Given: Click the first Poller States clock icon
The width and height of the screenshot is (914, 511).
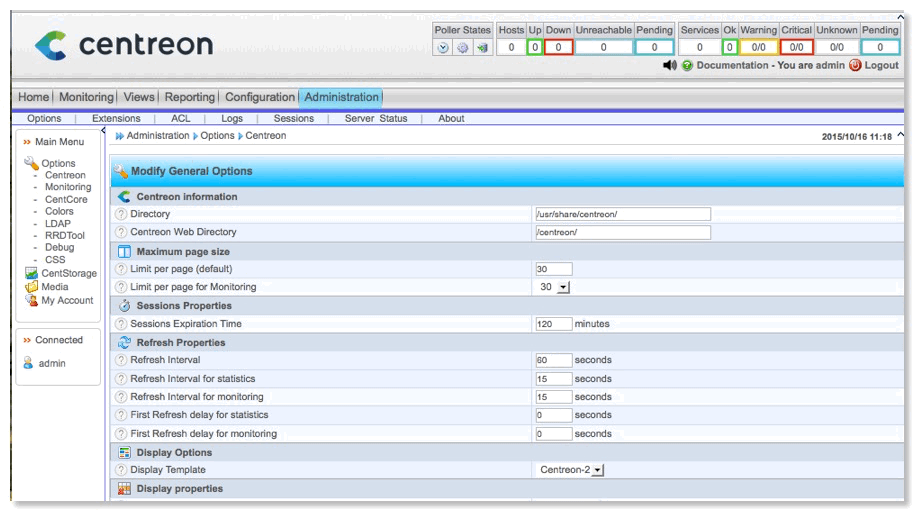Looking at the screenshot, I should pyautogui.click(x=443, y=47).
